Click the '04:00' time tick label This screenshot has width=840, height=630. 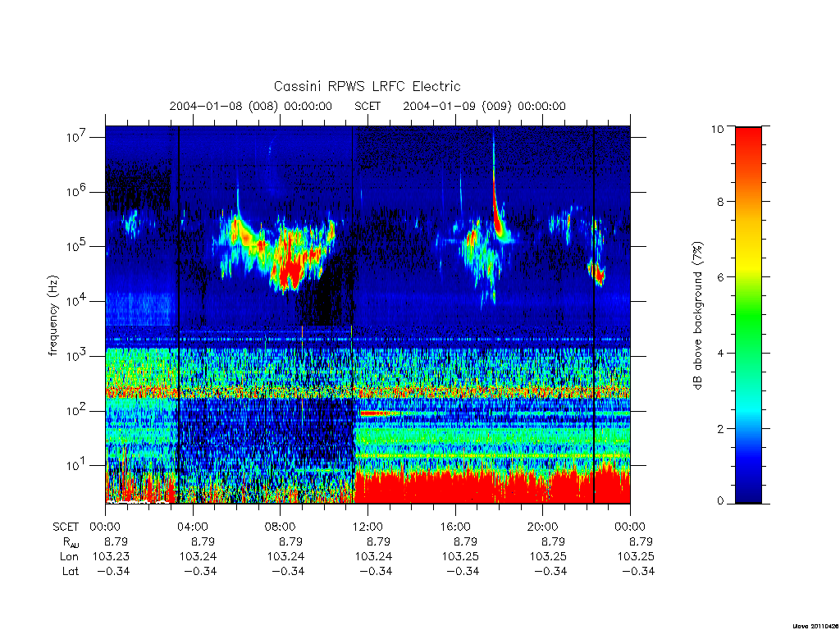192,527
